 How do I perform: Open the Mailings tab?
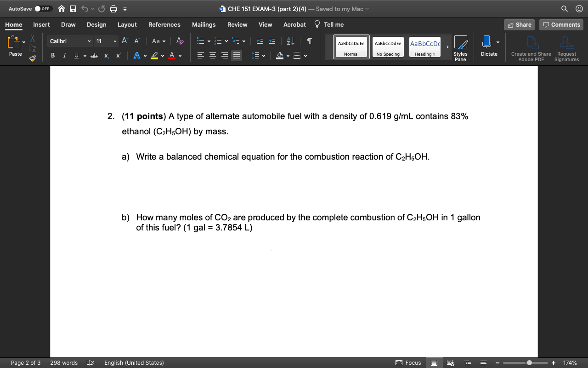tap(204, 24)
